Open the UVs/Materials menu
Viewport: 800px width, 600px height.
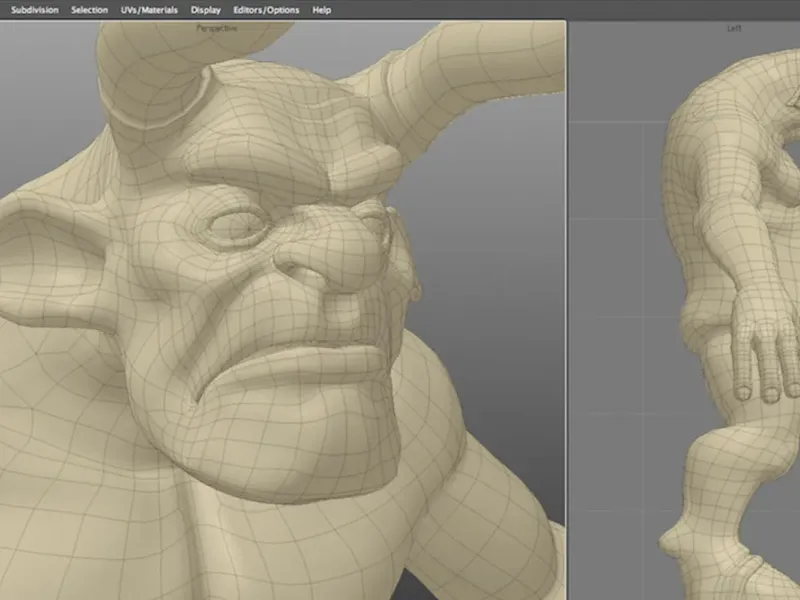[149, 10]
